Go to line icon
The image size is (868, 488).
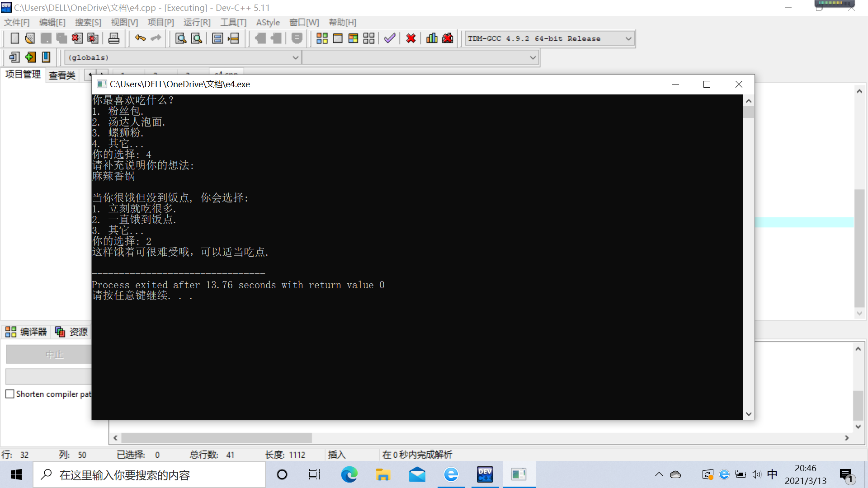[x=233, y=38]
